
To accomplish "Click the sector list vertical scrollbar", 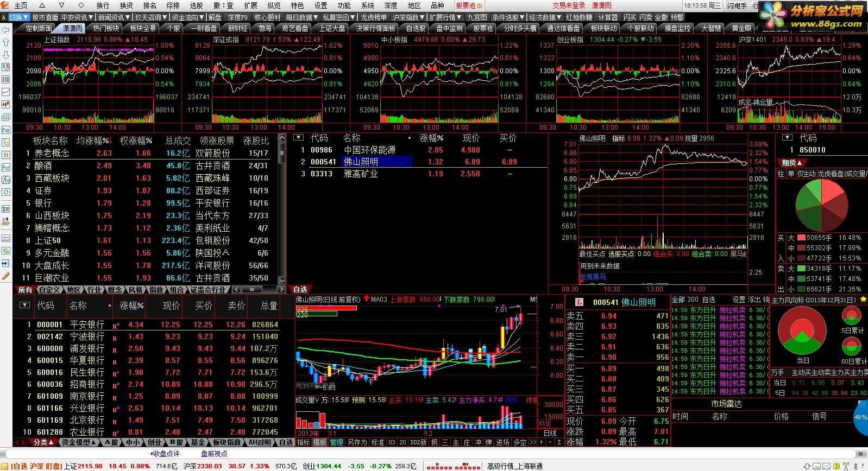I will click(x=282, y=209).
